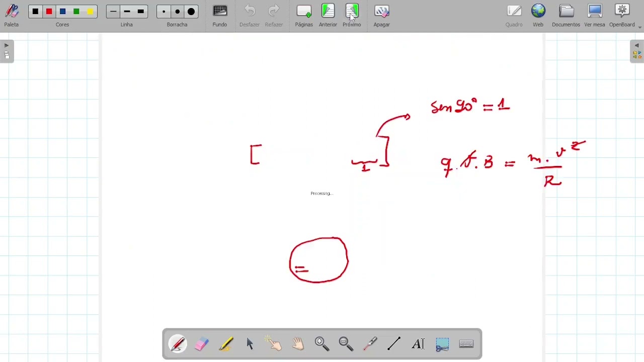The image size is (644, 362).
Task: Switch to Quadro board mode
Action: tap(514, 15)
